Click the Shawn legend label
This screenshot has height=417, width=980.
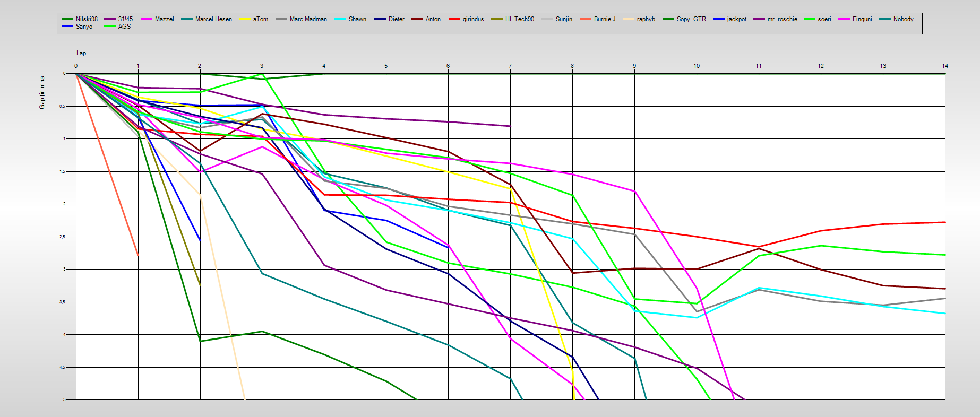[x=357, y=19]
